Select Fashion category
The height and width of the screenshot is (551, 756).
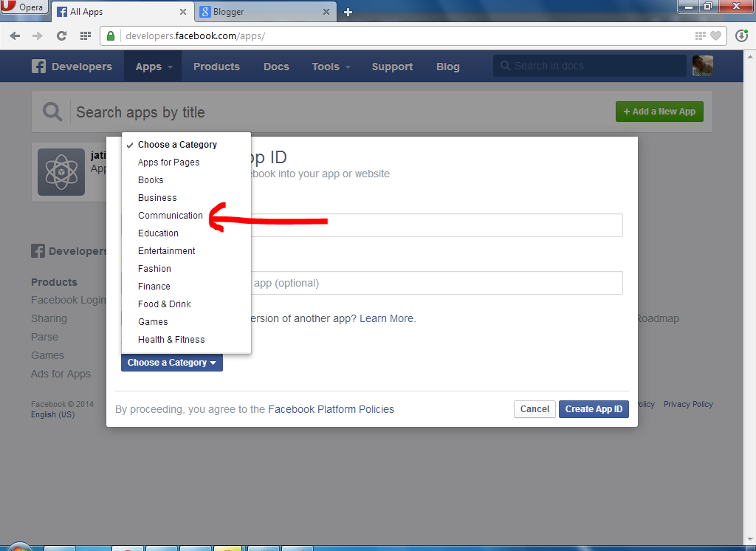click(186, 269)
